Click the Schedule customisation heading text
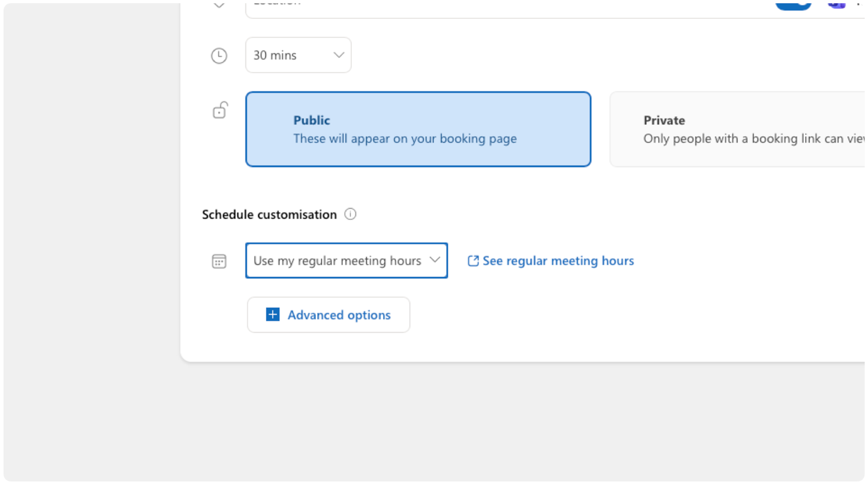Image resolution: width=868 pixels, height=485 pixels. pyautogui.click(x=269, y=214)
